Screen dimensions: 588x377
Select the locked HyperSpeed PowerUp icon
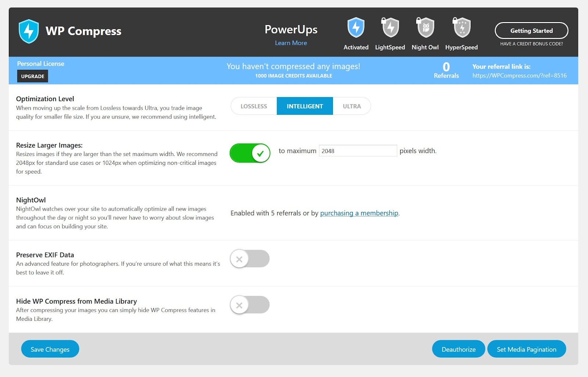(x=462, y=28)
